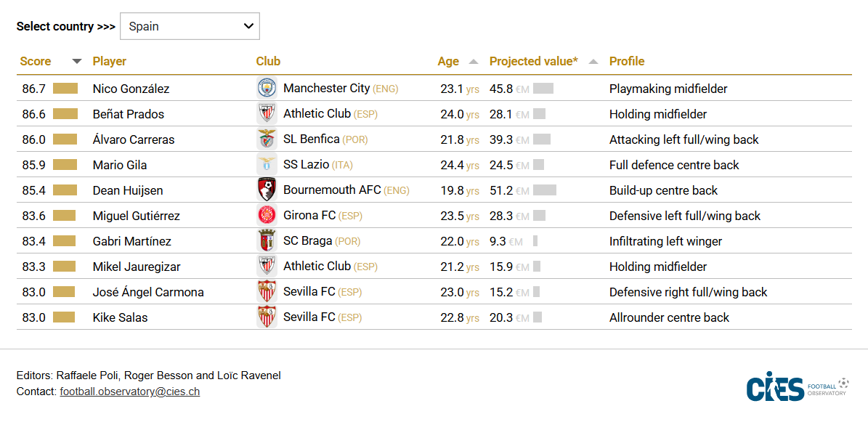Click the Club column header

(268, 62)
